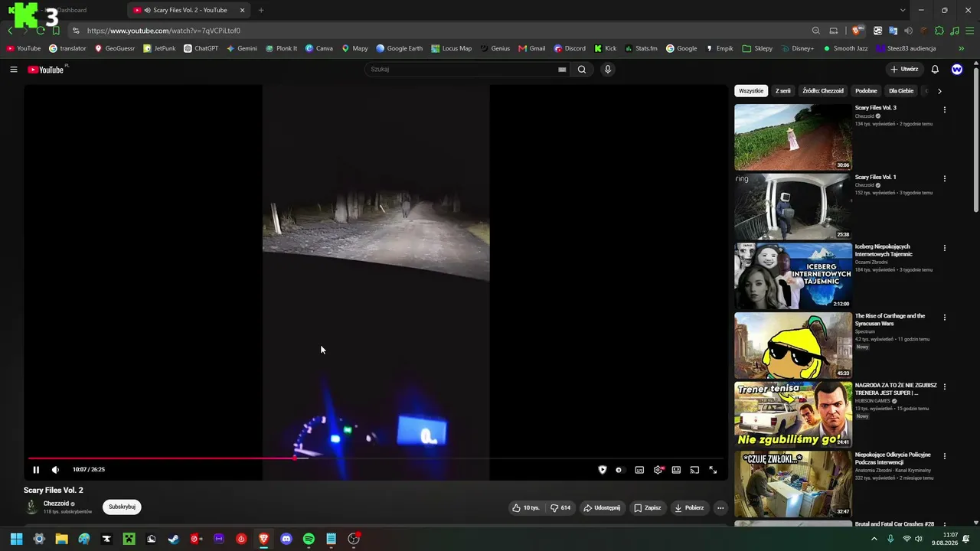The width and height of the screenshot is (980, 551).
Task: Like the video with thumbs up
Action: pyautogui.click(x=526, y=507)
